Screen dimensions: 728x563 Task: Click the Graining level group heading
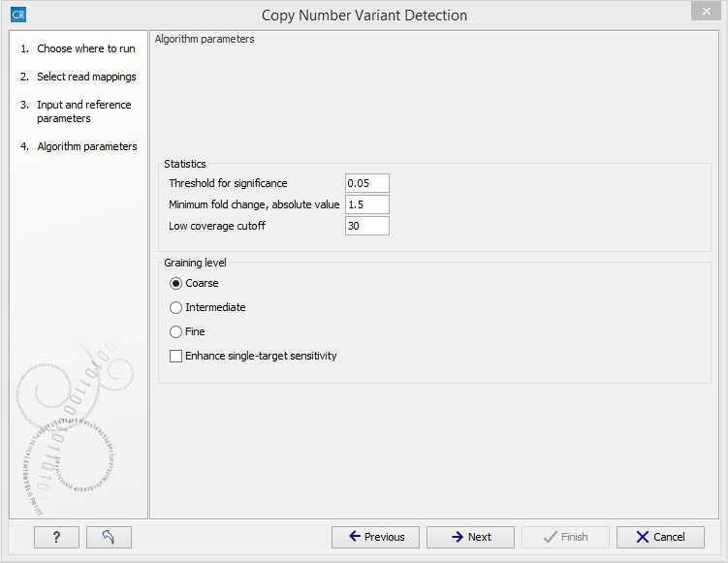(x=195, y=263)
